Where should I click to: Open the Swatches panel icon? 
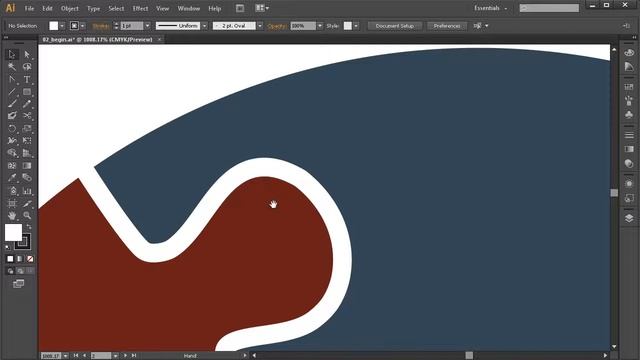pos(629,87)
